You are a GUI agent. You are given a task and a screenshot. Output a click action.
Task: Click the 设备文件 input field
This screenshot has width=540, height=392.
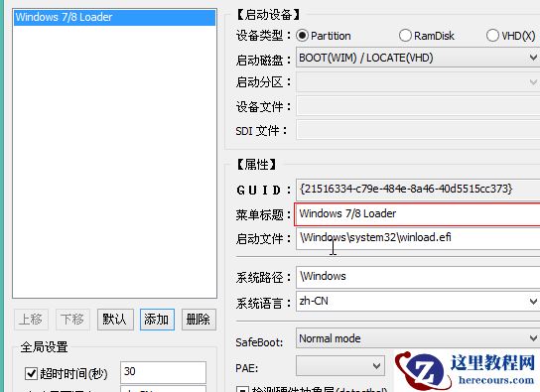click(x=418, y=106)
